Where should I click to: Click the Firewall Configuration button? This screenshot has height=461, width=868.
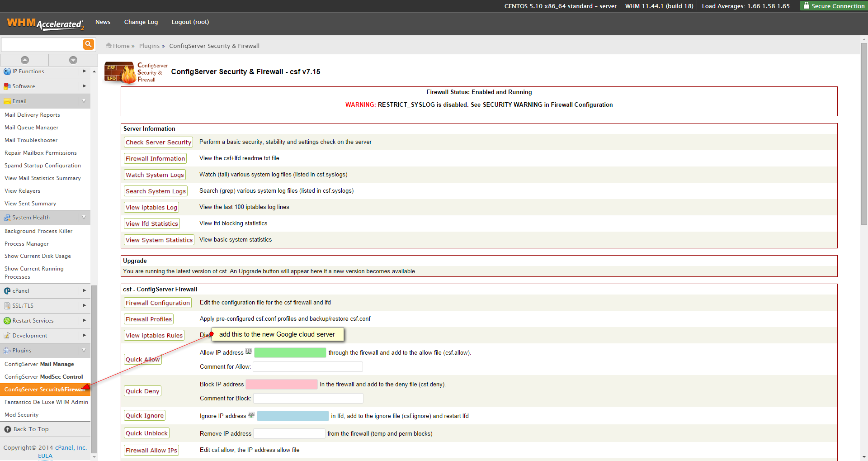tap(158, 303)
